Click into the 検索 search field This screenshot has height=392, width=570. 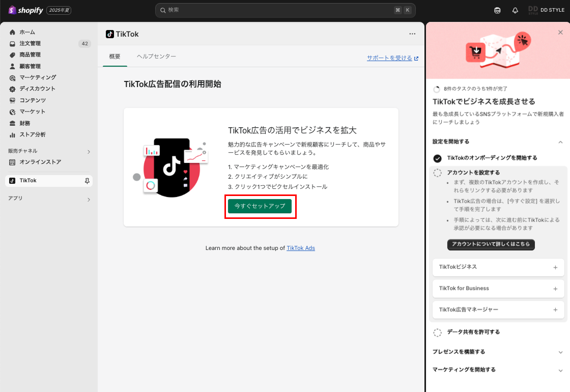[286, 10]
